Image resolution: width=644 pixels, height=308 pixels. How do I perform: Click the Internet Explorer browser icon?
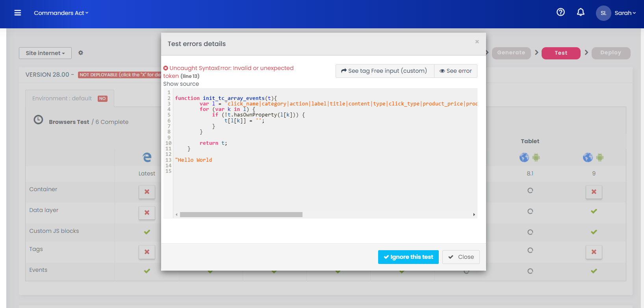(x=147, y=157)
